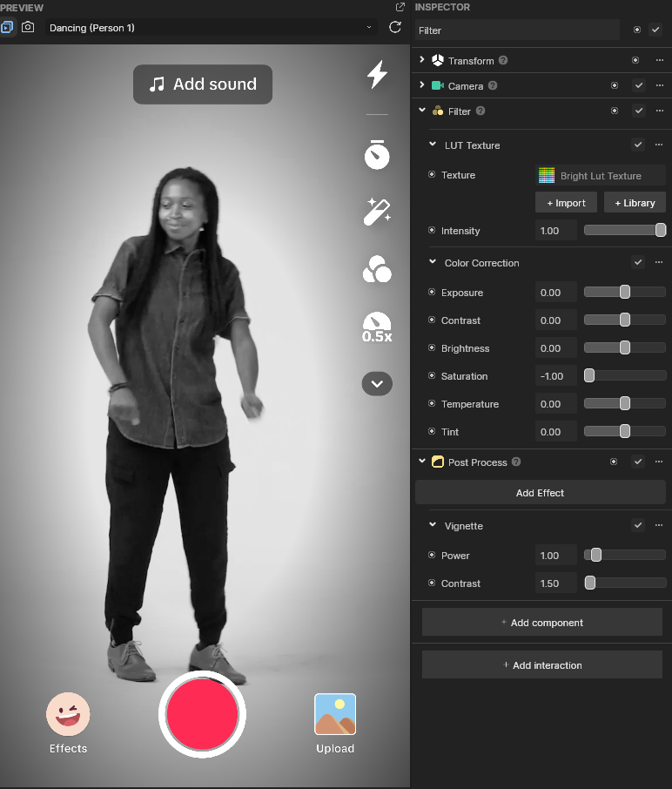
Task: Disable the Post Process checkbox
Action: point(638,462)
